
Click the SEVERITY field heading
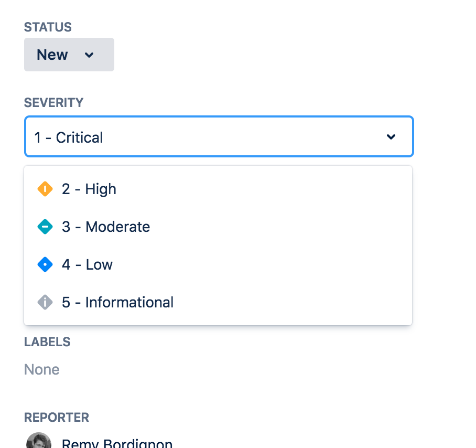(53, 102)
